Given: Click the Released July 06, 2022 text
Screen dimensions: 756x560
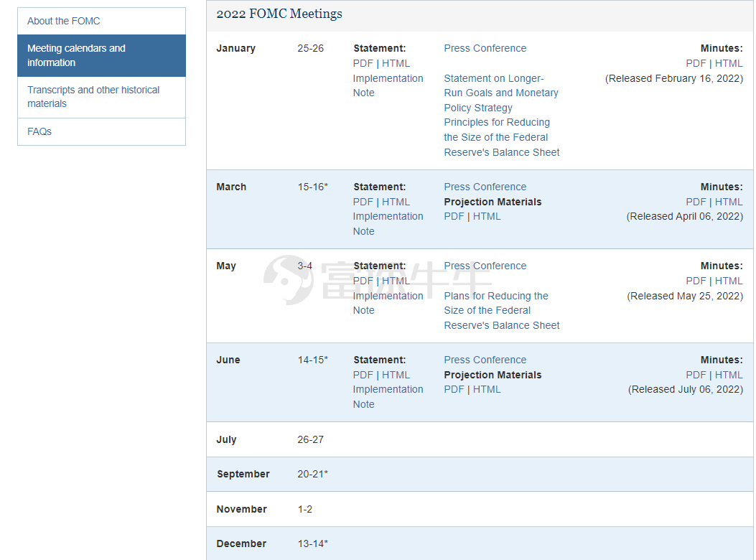Looking at the screenshot, I should click(x=686, y=390).
